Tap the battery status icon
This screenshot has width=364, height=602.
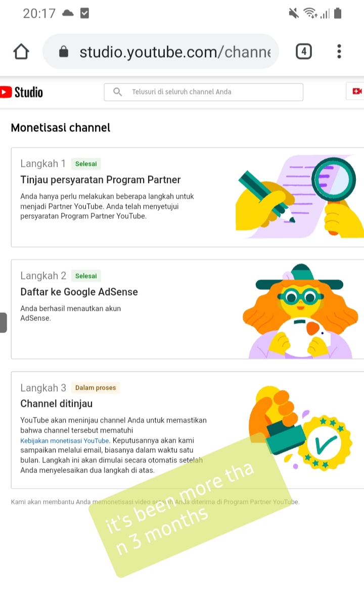pos(338,14)
